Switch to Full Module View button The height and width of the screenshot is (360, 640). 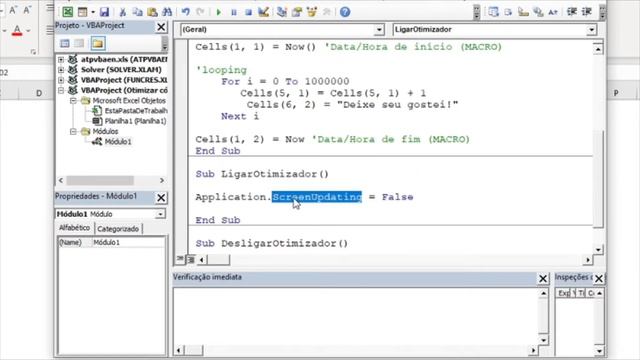point(191,259)
